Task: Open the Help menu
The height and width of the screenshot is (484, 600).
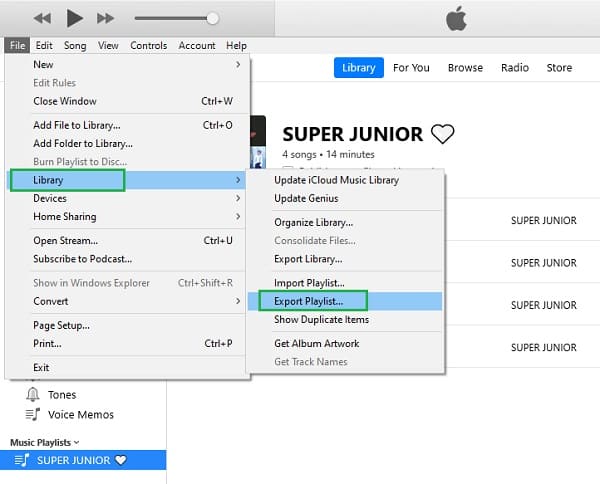Action: 236,46
